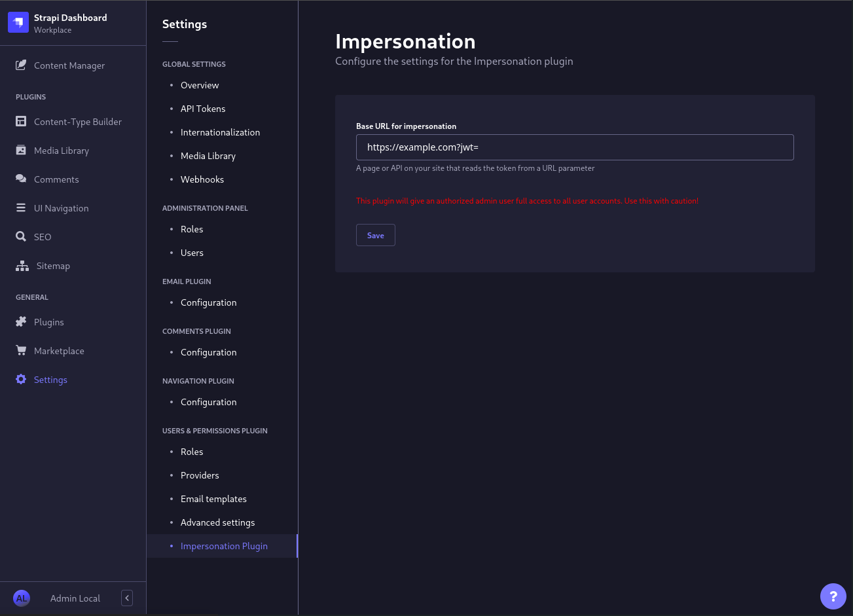The image size is (853, 616).
Task: Click the URL parameter hint text
Action: pos(475,168)
